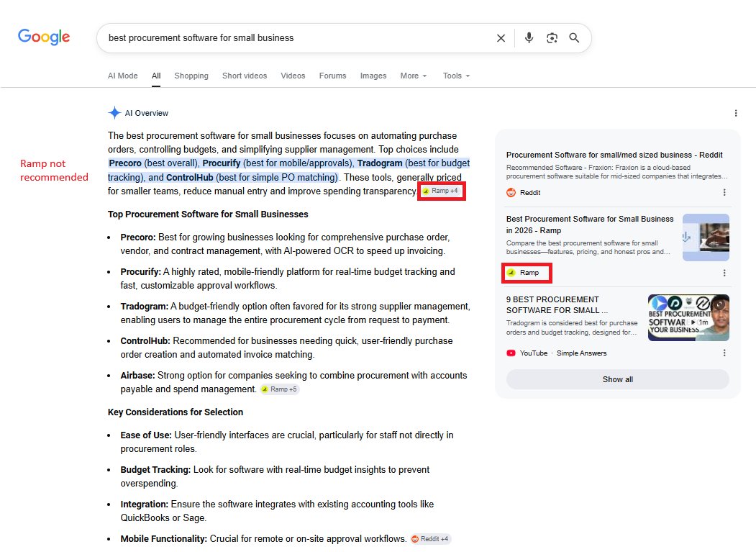Click the Reddit source icon
756x552 pixels.
point(511,193)
